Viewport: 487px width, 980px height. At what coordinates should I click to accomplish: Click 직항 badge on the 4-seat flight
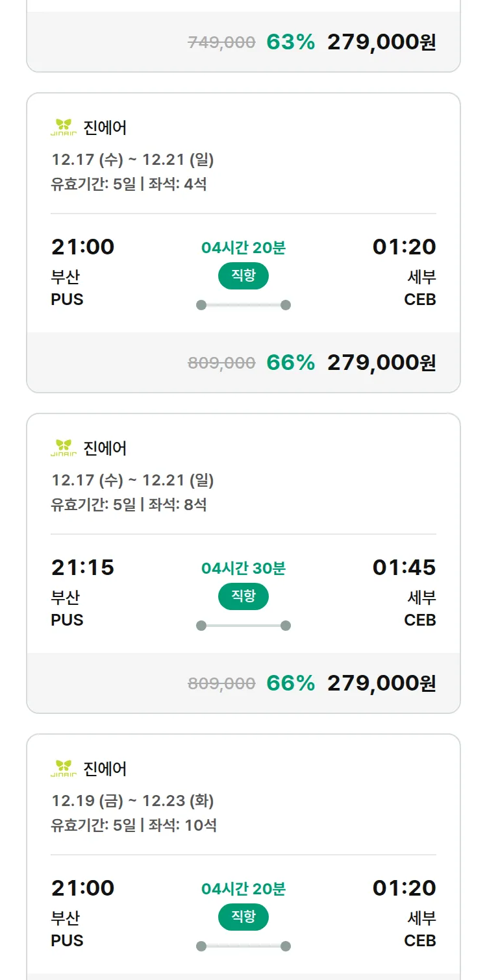pyautogui.click(x=243, y=276)
